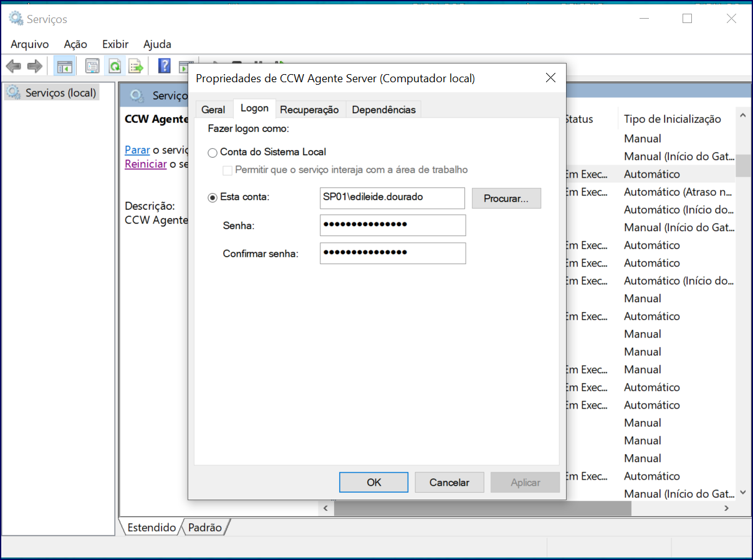Viewport: 753px width, 560px height.
Task: Click the services list vertical scrollbar down arrow
Action: 742,493
